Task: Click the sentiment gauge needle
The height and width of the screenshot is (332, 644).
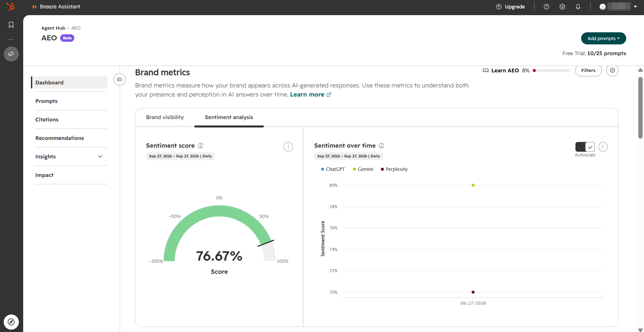Action: tap(266, 243)
